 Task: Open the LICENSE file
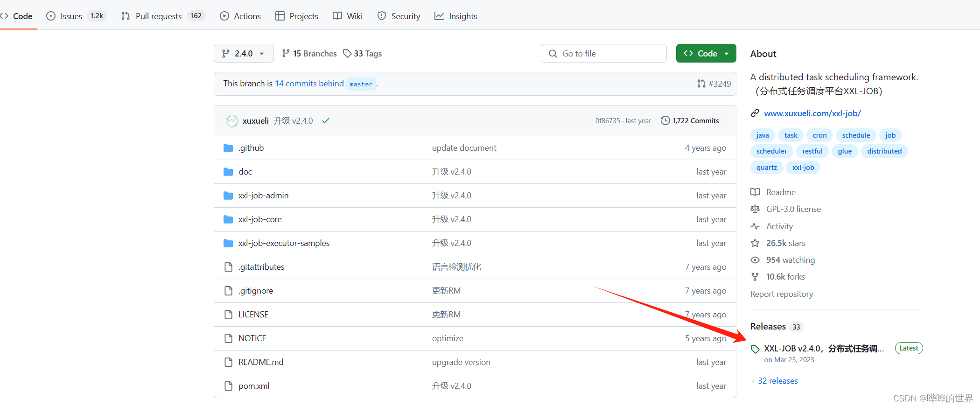253,315
